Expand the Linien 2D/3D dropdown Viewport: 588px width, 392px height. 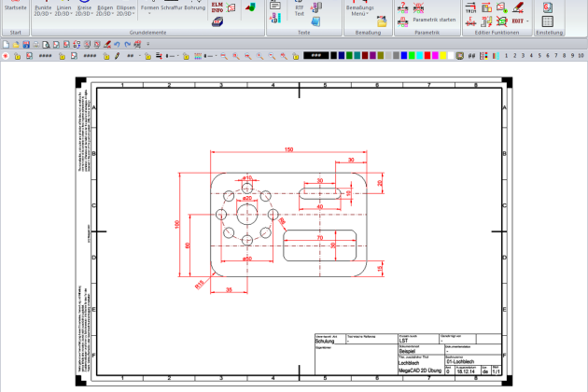point(63,10)
